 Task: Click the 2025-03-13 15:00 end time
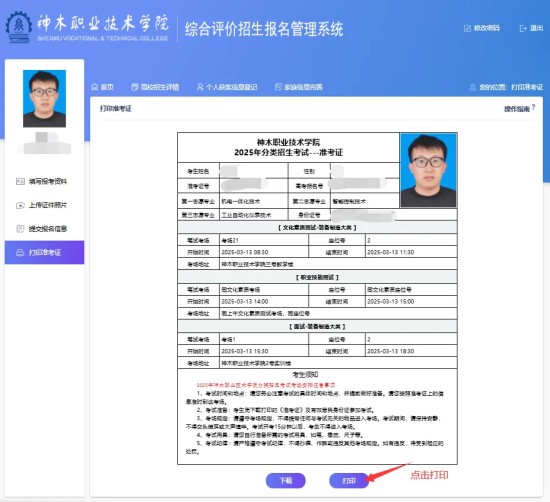(411, 302)
